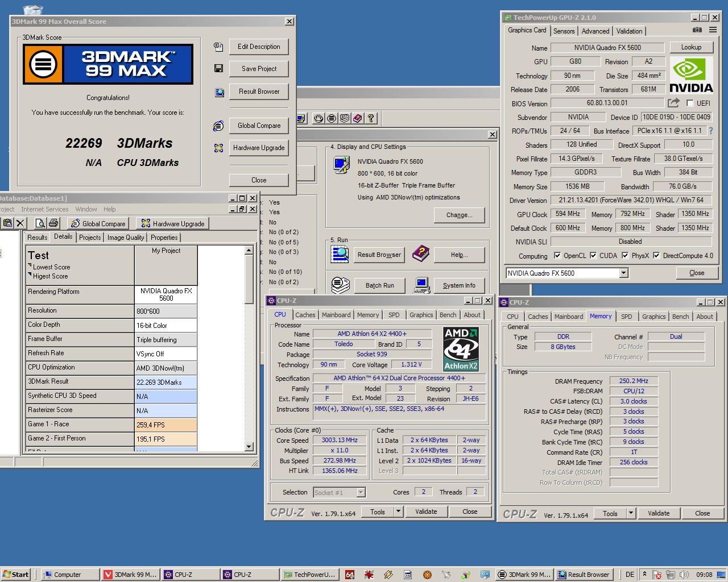Click the Lookup button in GPU-Z
Screen dimensions: 728x582
coord(691,47)
